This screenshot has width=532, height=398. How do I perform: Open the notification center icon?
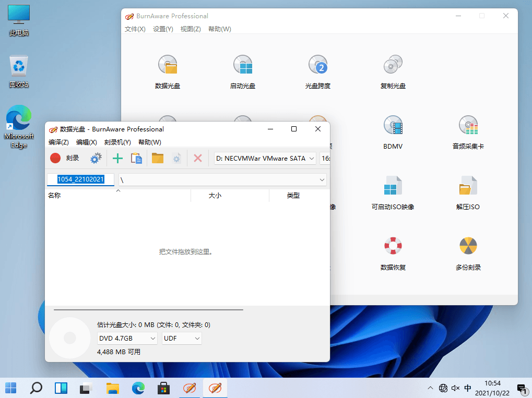(x=522, y=388)
